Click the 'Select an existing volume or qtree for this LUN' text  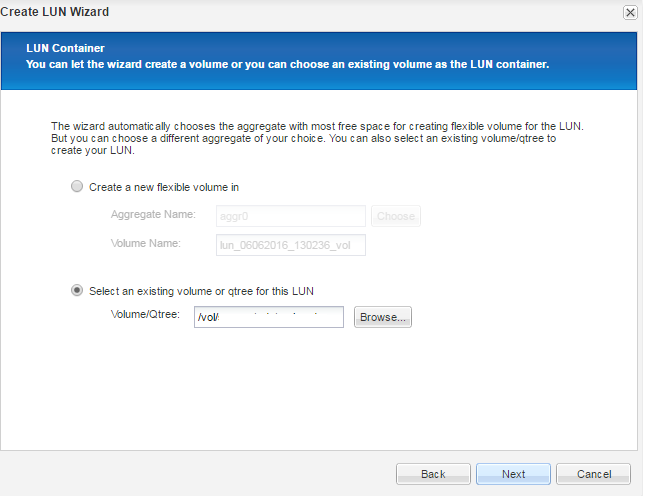tap(203, 291)
